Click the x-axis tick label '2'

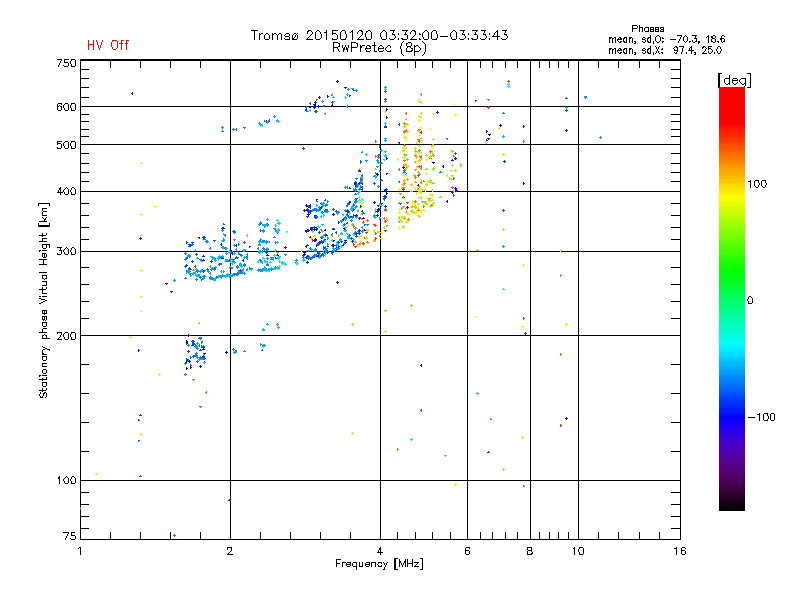[x=230, y=551]
